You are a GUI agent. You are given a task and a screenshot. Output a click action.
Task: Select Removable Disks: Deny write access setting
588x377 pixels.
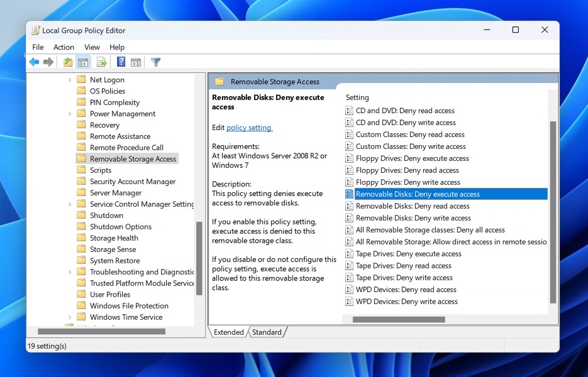pyautogui.click(x=413, y=218)
